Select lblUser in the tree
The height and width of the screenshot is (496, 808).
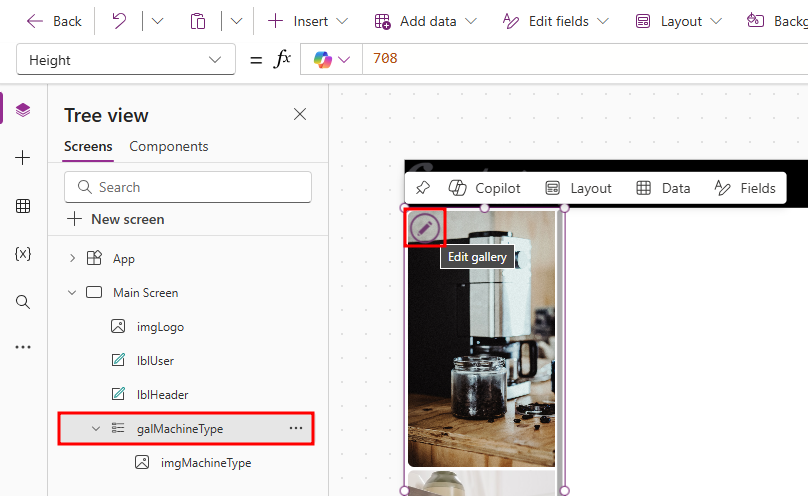[155, 361]
